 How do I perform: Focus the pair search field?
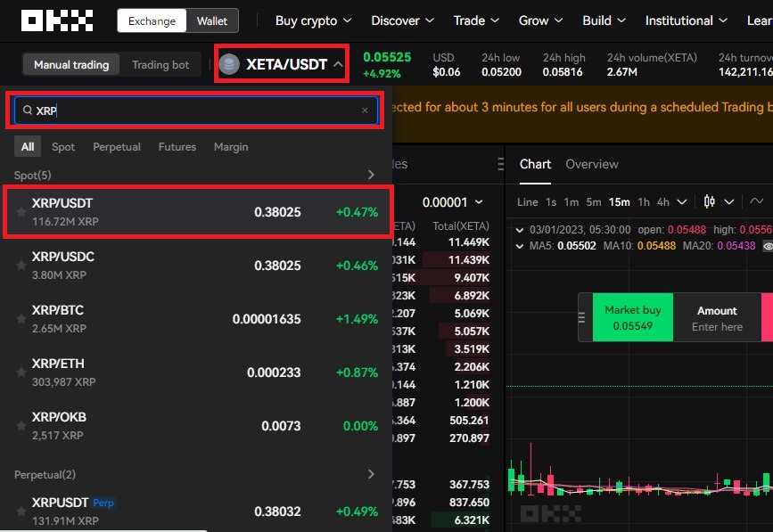(196, 110)
